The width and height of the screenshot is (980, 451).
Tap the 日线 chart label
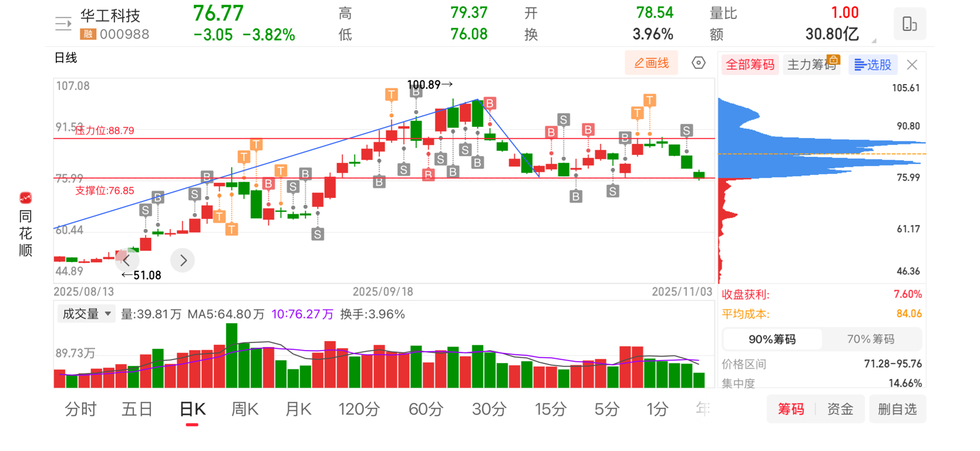[x=66, y=58]
